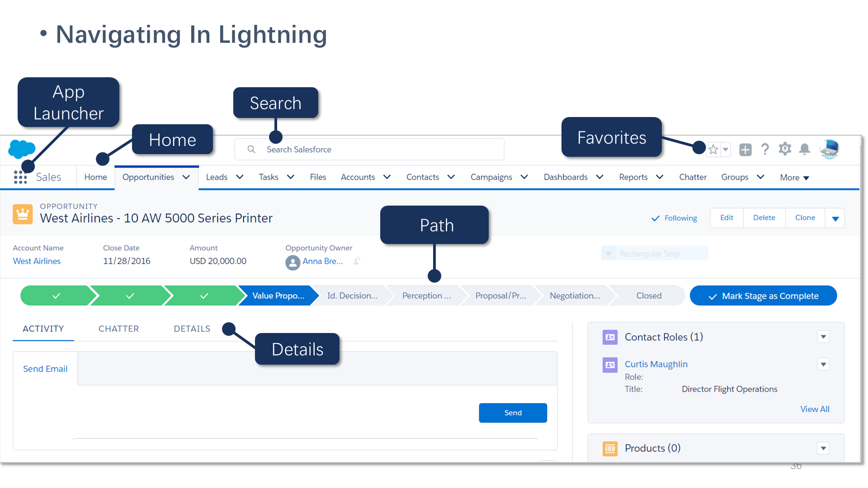Open the Leads tab

coord(217,177)
